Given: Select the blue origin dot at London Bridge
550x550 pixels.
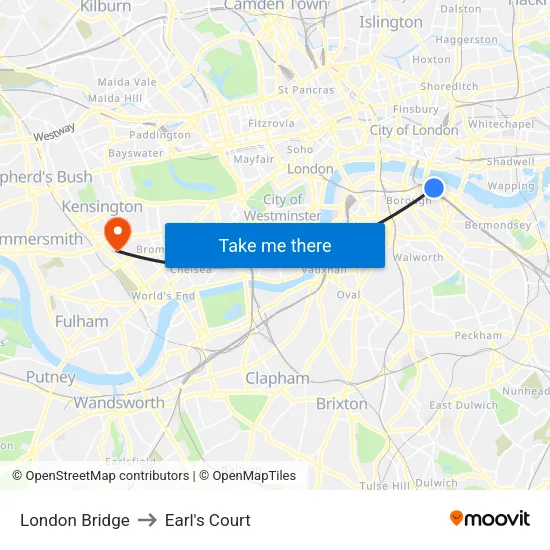Looking at the screenshot, I should (x=434, y=188).
